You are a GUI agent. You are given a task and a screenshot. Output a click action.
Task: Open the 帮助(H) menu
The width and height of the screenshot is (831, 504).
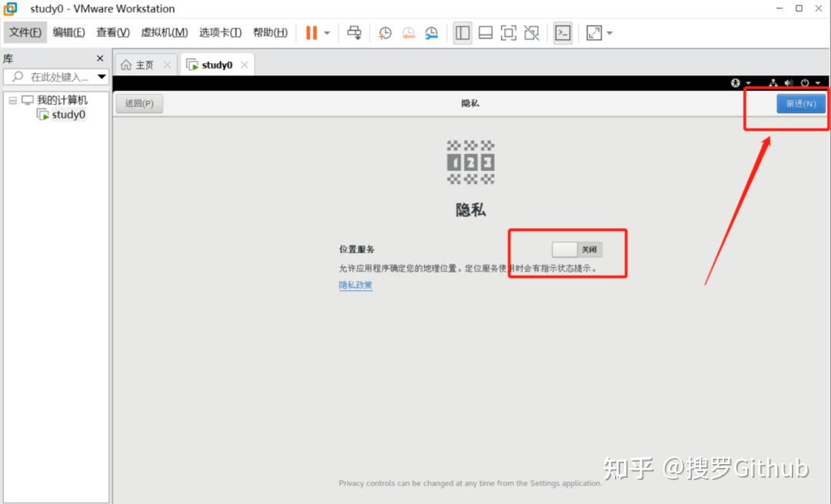click(270, 32)
